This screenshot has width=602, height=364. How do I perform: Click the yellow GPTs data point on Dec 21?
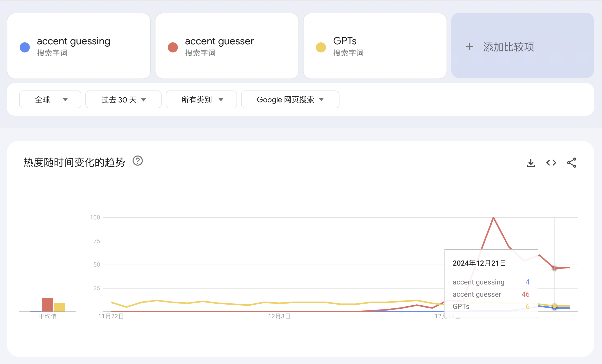(555, 306)
